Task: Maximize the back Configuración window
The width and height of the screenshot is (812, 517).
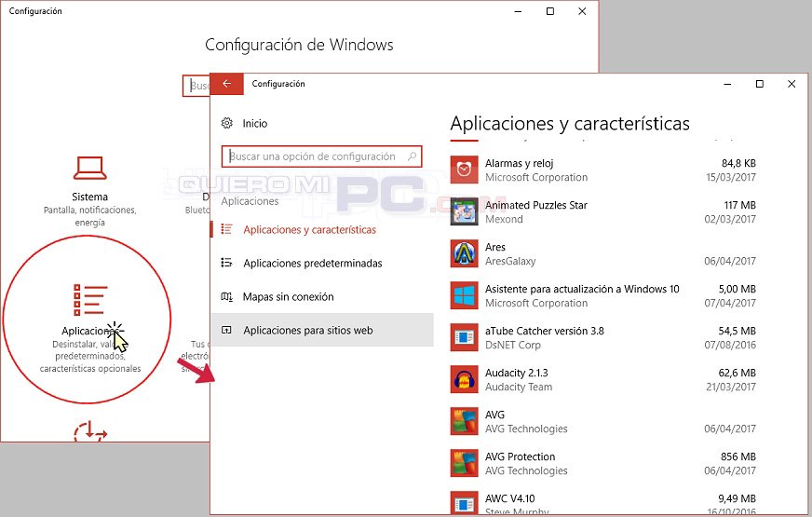Action: [x=550, y=11]
